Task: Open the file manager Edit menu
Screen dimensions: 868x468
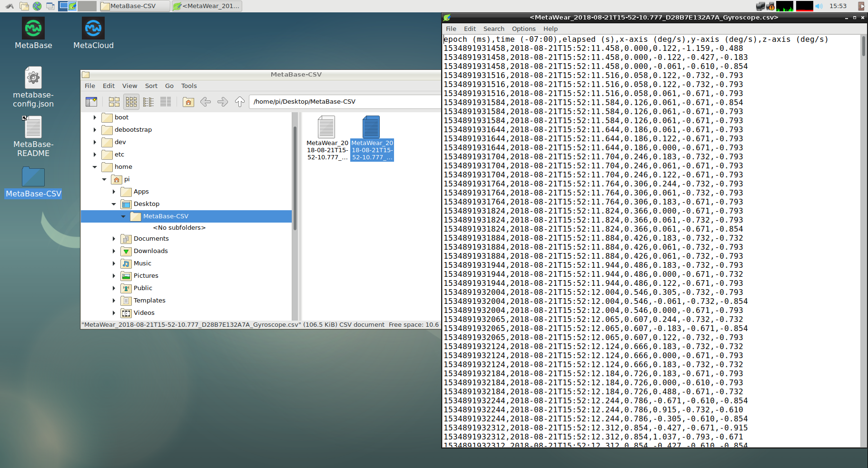Action: [109, 86]
